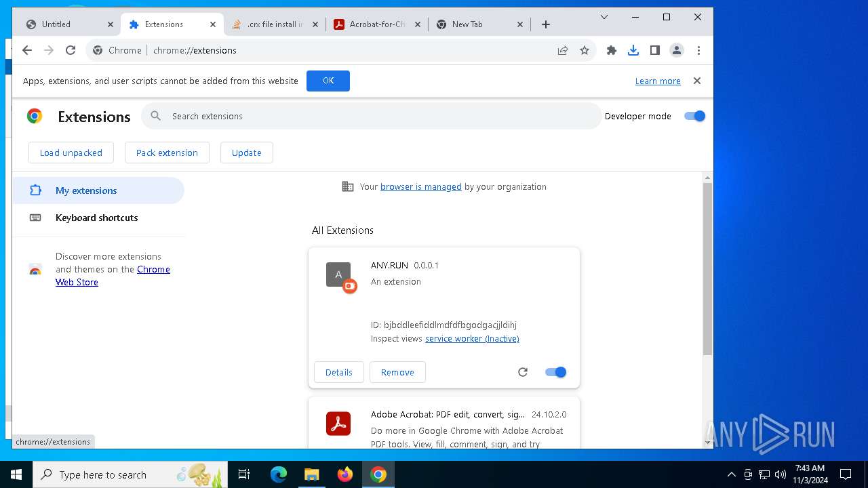868x488 pixels.
Task: Close the Acrobat-for-Chrome tab
Action: (x=418, y=24)
